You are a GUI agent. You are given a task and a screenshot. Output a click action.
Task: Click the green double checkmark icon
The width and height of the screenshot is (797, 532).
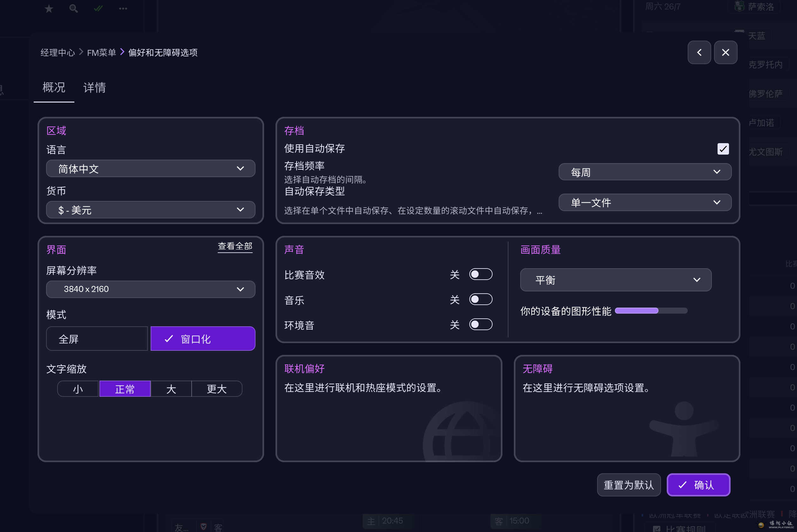(x=98, y=9)
